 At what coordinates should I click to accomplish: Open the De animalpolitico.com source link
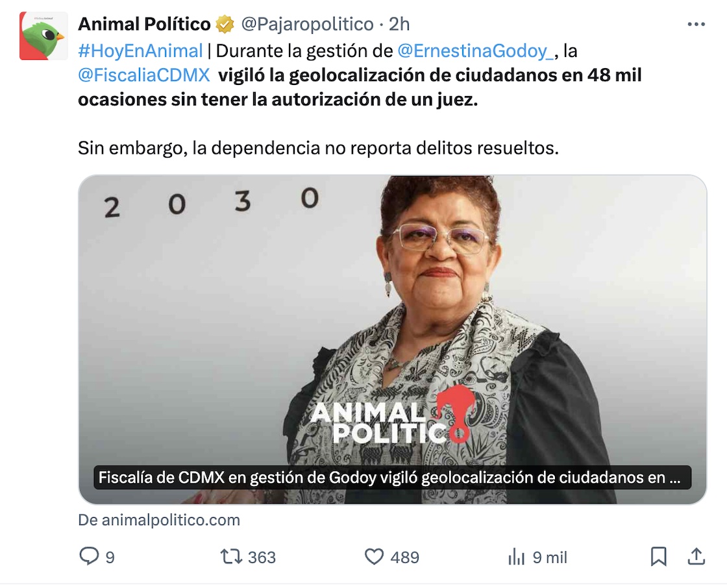pos(159,520)
